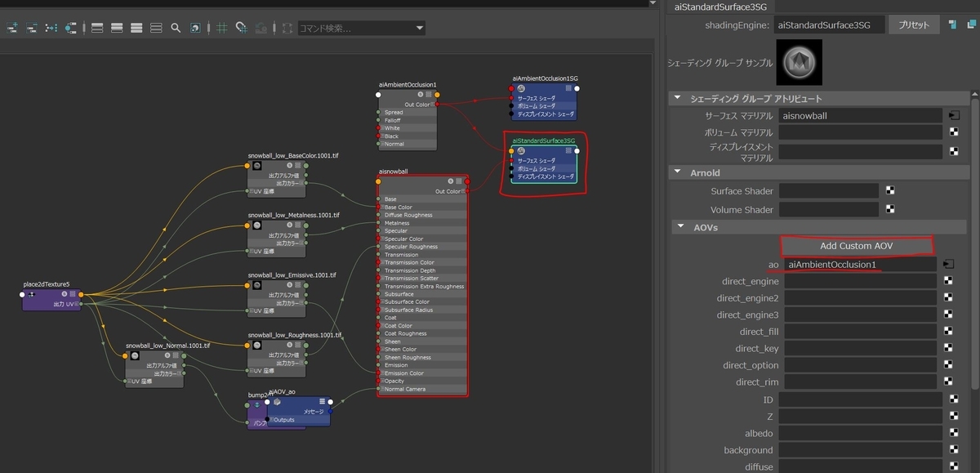Click the snowball_low_BaseColor node texture swatch
980x473 pixels.
point(256,165)
